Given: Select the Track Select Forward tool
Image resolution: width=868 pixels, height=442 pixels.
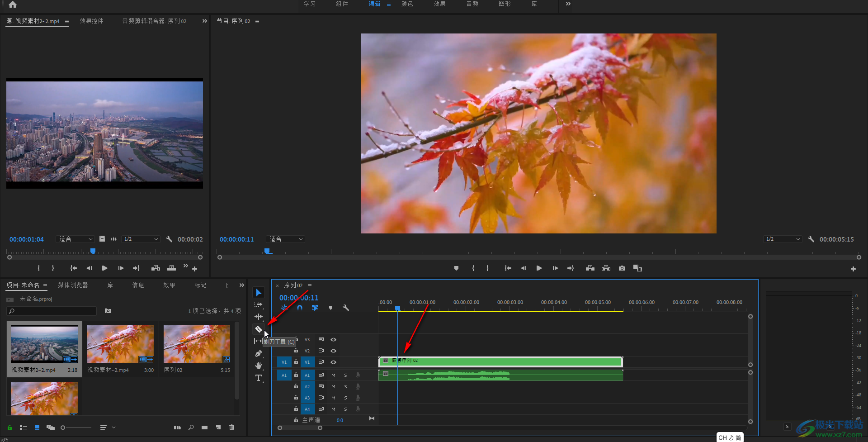Looking at the screenshot, I should (259, 304).
